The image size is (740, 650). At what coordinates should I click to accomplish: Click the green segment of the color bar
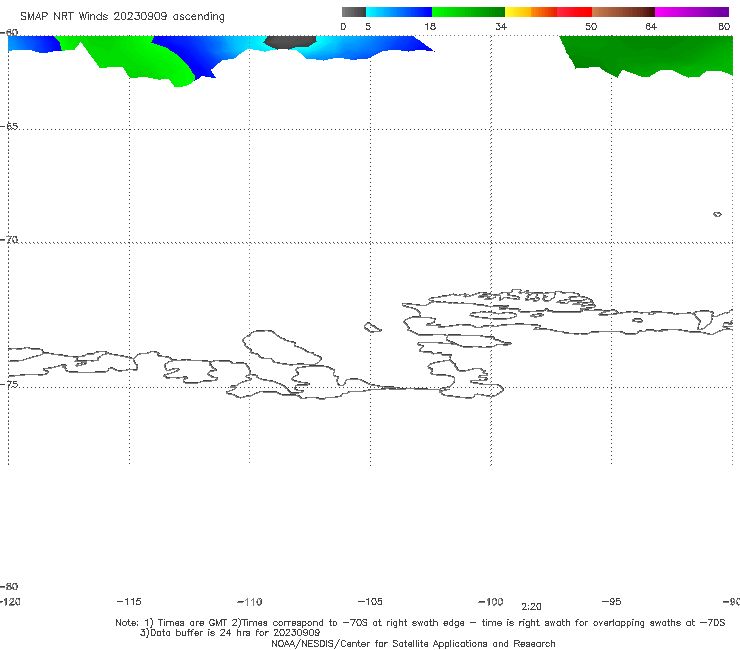click(468, 12)
